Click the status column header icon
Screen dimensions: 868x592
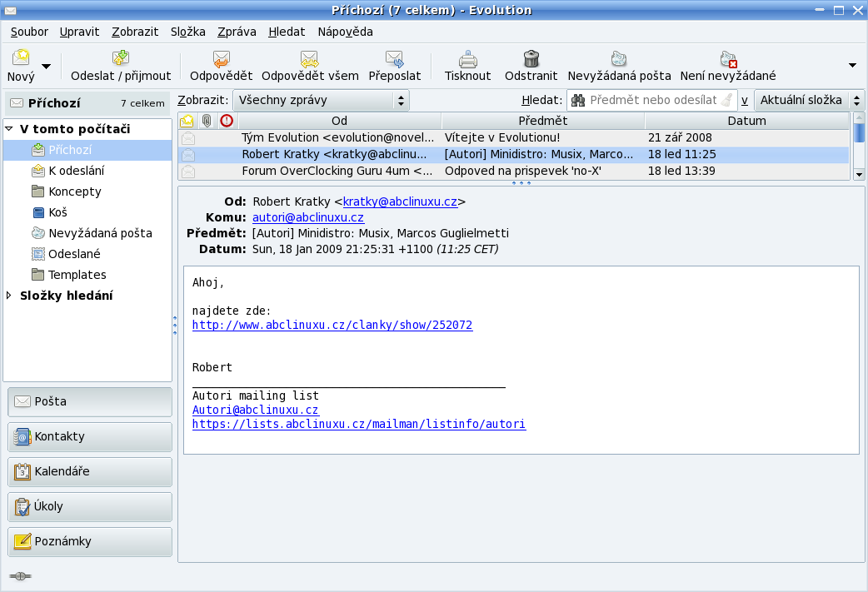187,121
